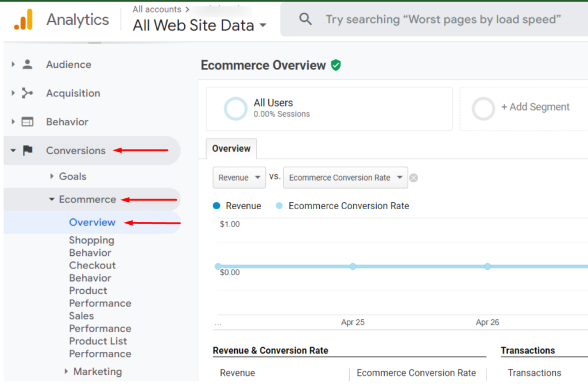Viewport: 588px width, 384px height.
Task: Click the Behavior window icon
Action: coord(28,122)
